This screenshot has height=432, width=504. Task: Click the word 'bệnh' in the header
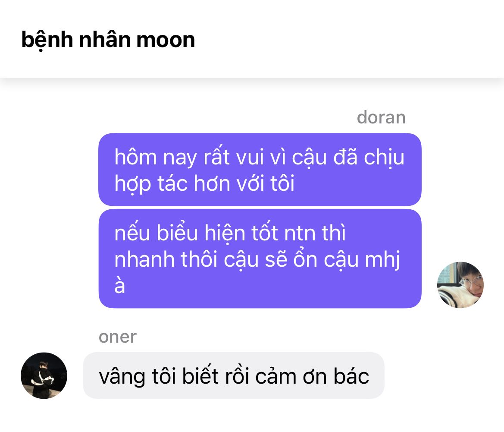click(47, 40)
